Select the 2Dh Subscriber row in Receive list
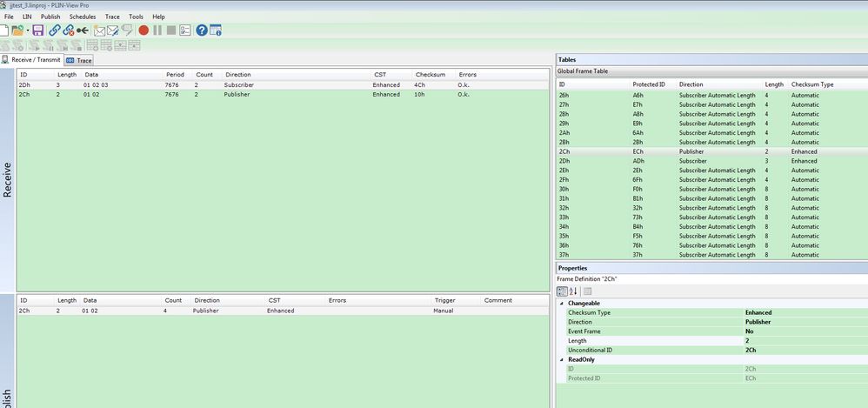 click(283, 85)
